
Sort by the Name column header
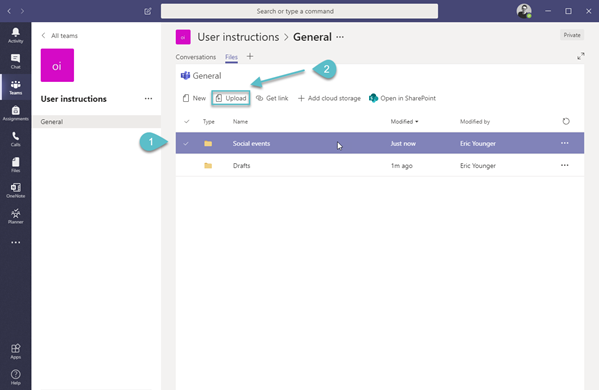pos(240,121)
